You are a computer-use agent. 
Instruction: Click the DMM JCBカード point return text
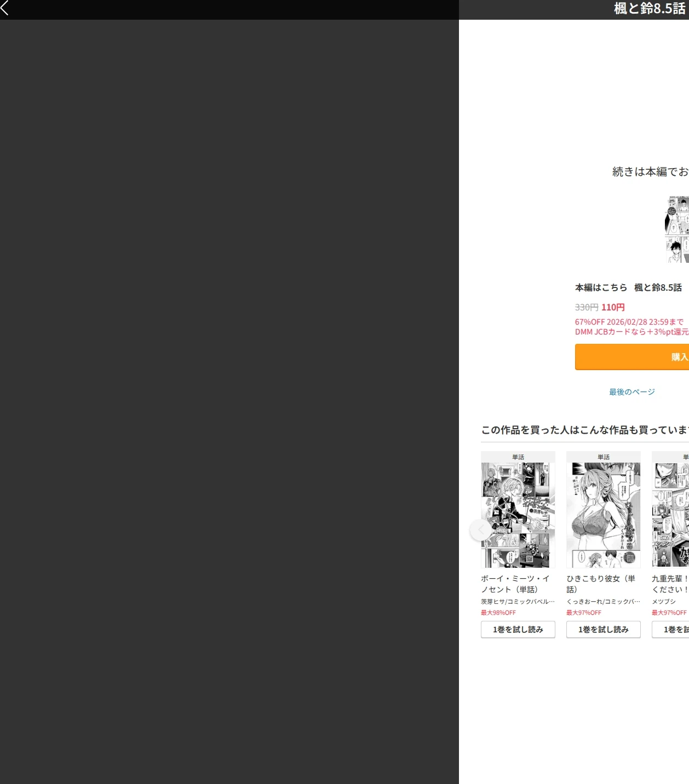(x=632, y=332)
